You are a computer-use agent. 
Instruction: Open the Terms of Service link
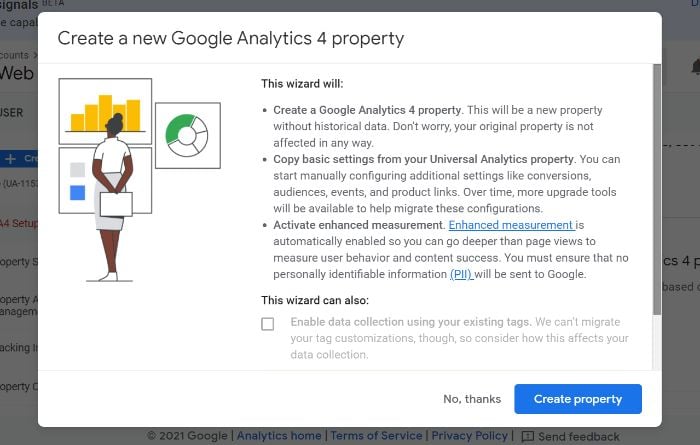pos(376,435)
